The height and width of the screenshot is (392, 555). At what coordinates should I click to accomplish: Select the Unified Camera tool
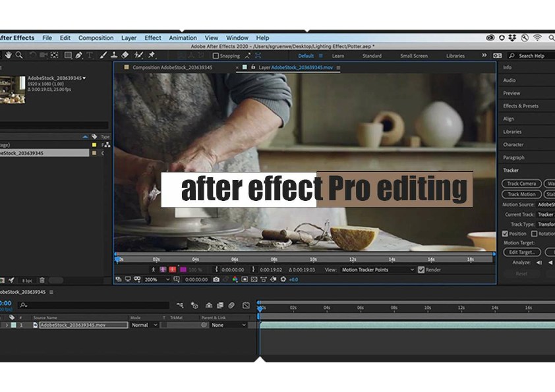44,55
